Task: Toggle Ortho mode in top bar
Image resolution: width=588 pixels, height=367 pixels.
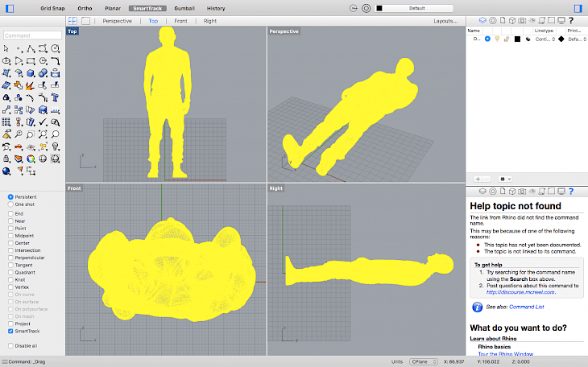Action: [85, 8]
